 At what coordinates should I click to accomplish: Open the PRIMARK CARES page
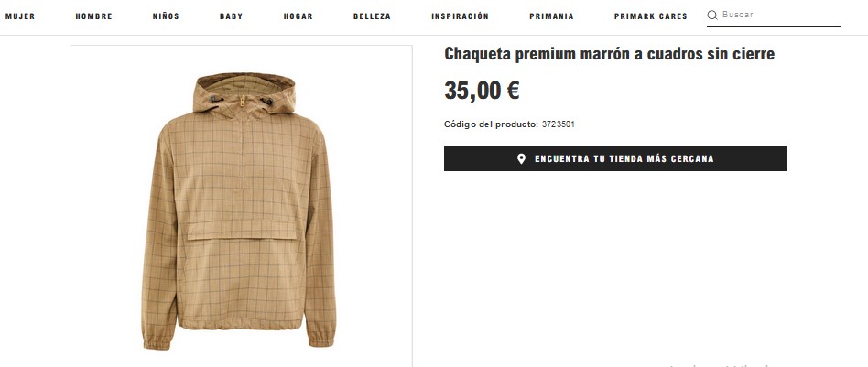click(x=650, y=16)
